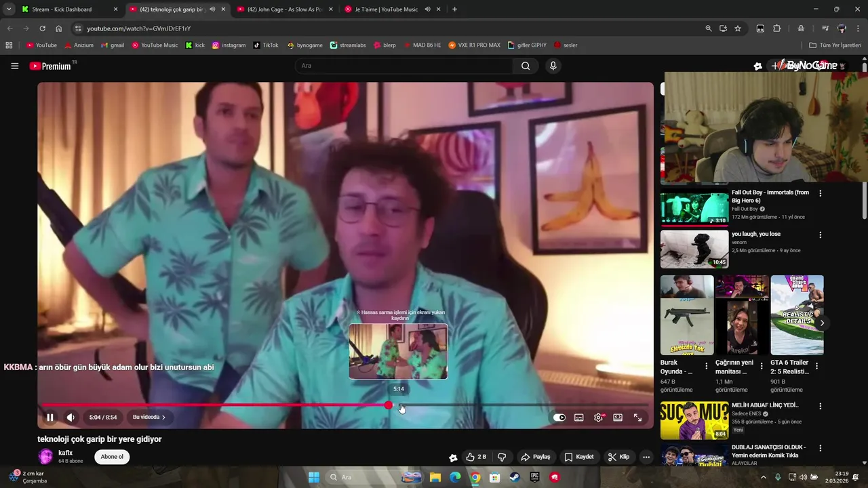Viewport: 868px width, 488px height.
Task: Open the 'Burak Oyunda' short
Action: click(x=687, y=314)
